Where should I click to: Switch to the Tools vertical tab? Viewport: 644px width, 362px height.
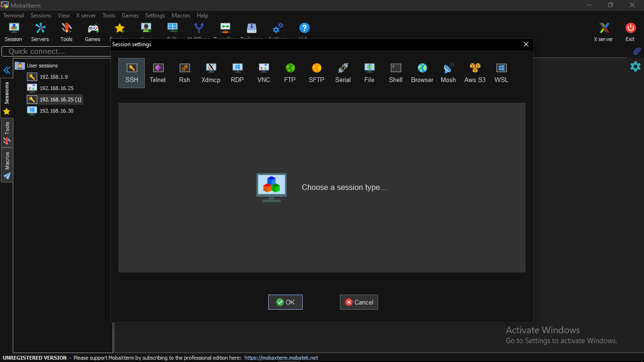coord(7,132)
